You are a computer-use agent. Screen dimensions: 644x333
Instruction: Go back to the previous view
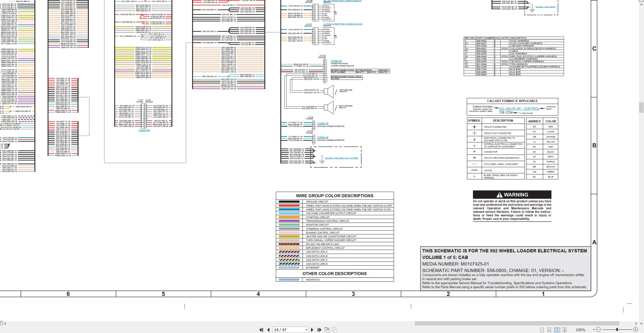tap(327, 330)
